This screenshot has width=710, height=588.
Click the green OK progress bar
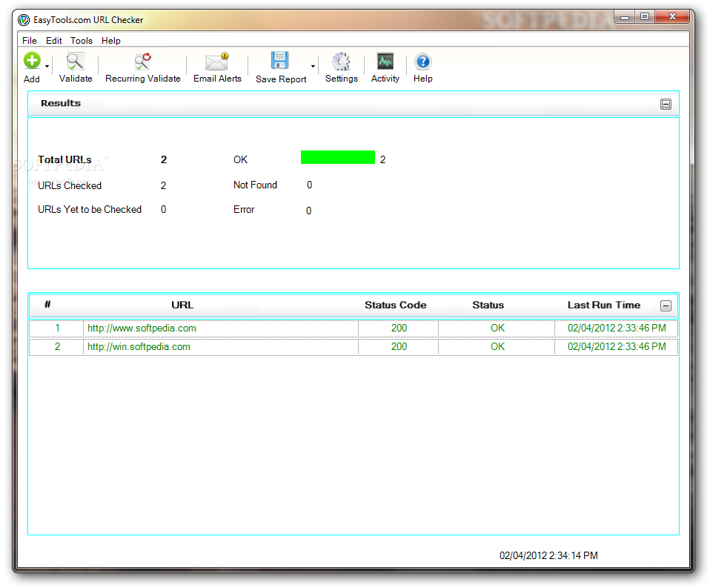coord(338,157)
